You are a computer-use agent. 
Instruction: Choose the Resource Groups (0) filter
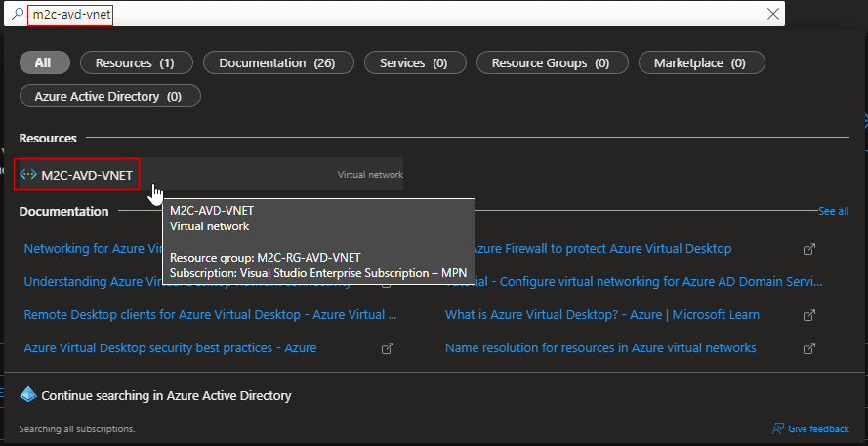point(550,62)
